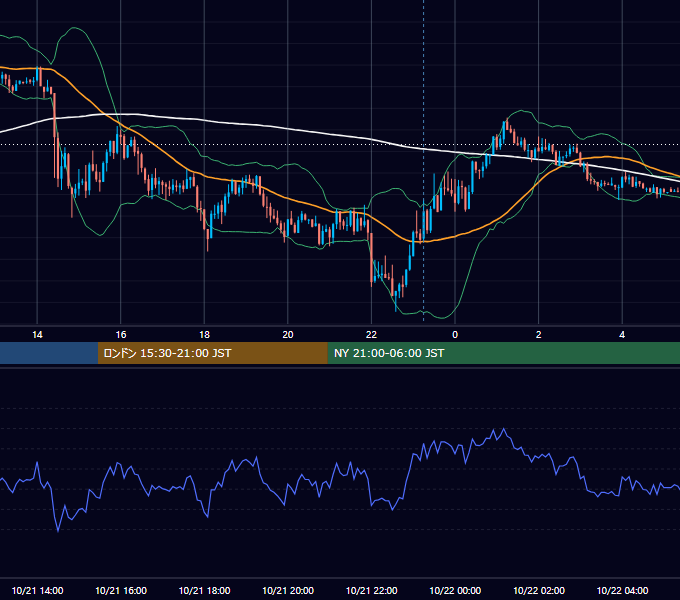This screenshot has height=600, width=680.
Task: Click the time axis label 0
Action: (455, 335)
